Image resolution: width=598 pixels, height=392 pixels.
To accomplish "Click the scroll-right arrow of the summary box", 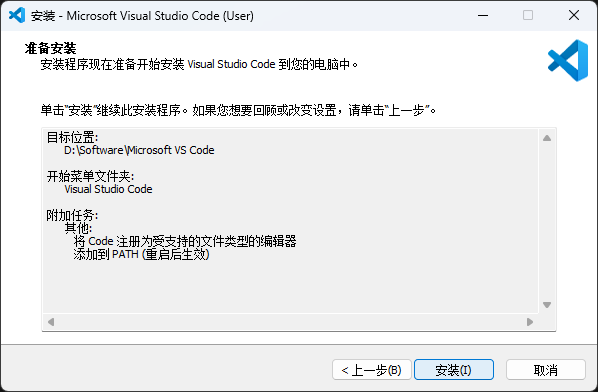I will coord(530,322).
